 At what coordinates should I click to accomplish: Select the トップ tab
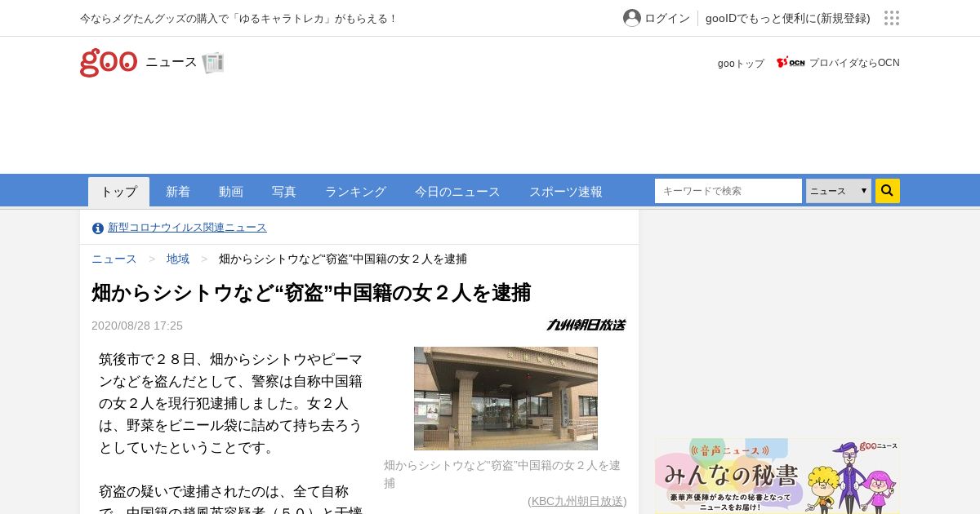118,192
